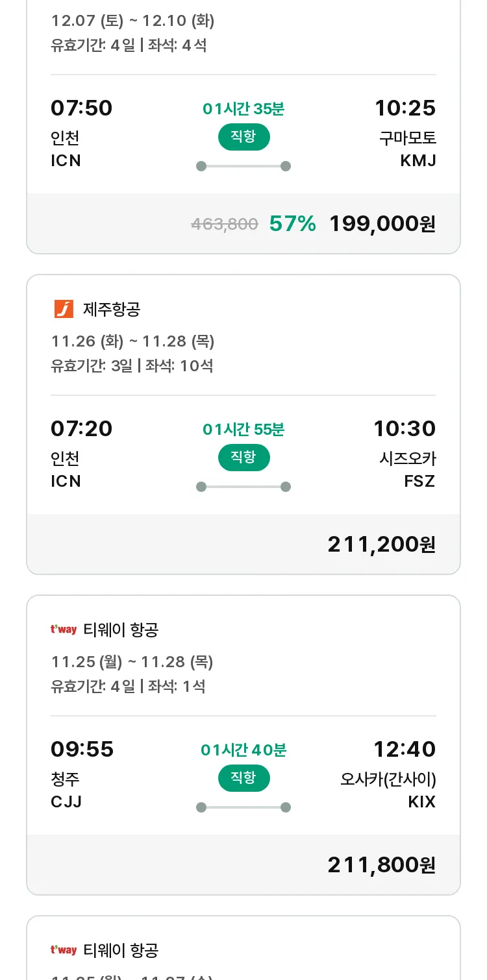The image size is (487, 980).
Task: Tap the 직항 badge on the Osaka flight
Action: (x=243, y=778)
